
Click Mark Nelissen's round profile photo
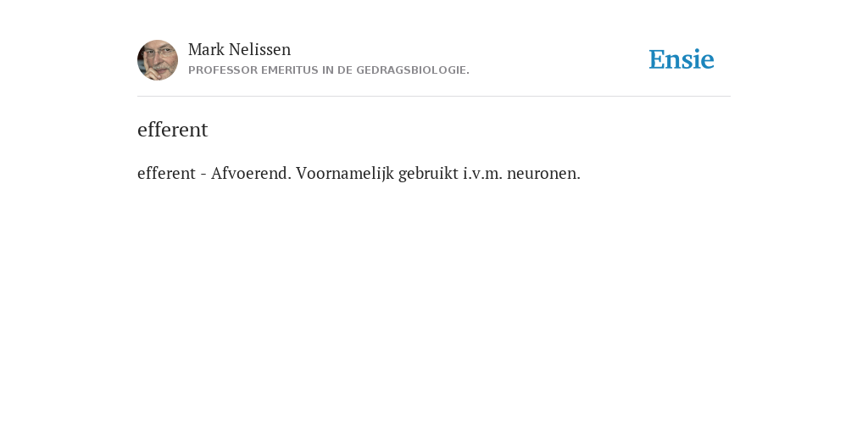158,60
